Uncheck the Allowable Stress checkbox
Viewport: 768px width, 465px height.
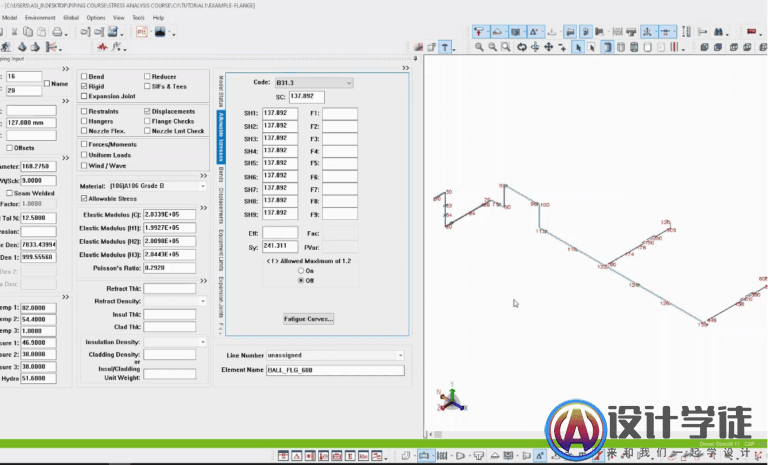(84, 199)
